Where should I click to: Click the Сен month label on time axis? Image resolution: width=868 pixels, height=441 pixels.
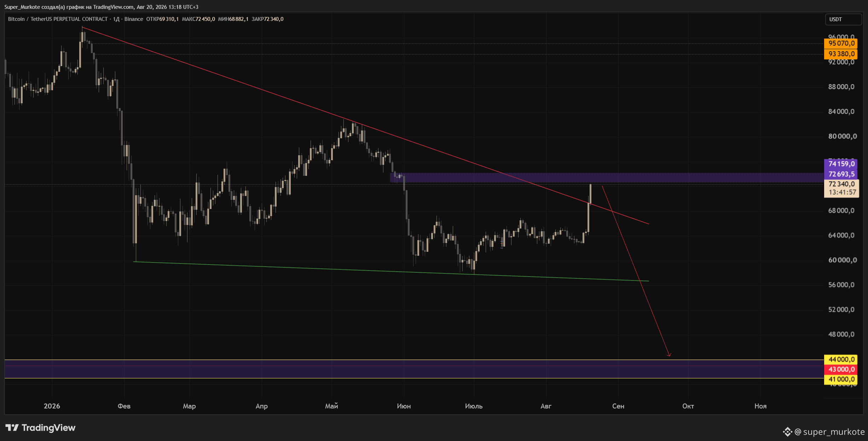pyautogui.click(x=618, y=406)
